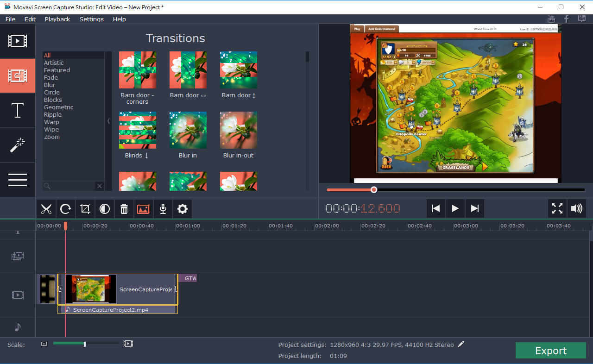Select the crop tool

85,209
